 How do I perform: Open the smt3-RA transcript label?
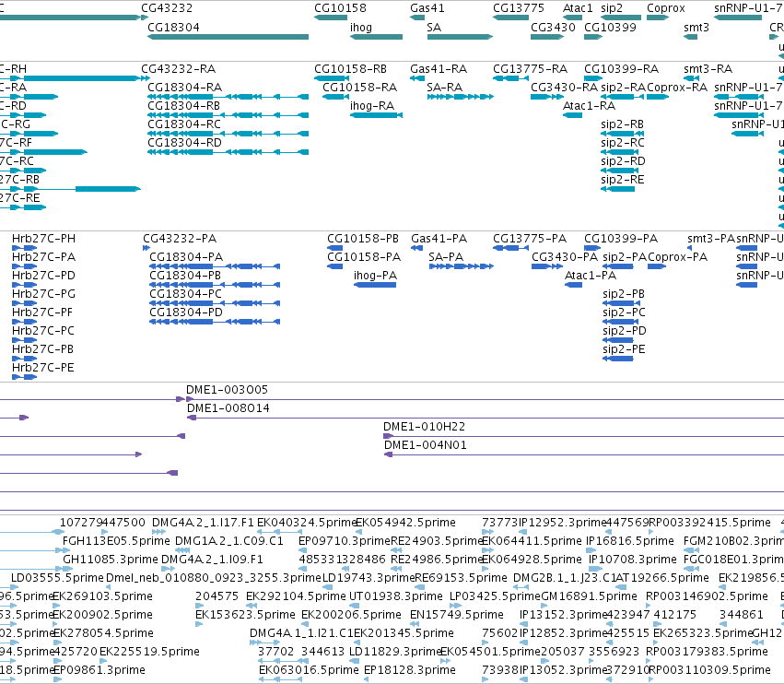pyautogui.click(x=708, y=69)
